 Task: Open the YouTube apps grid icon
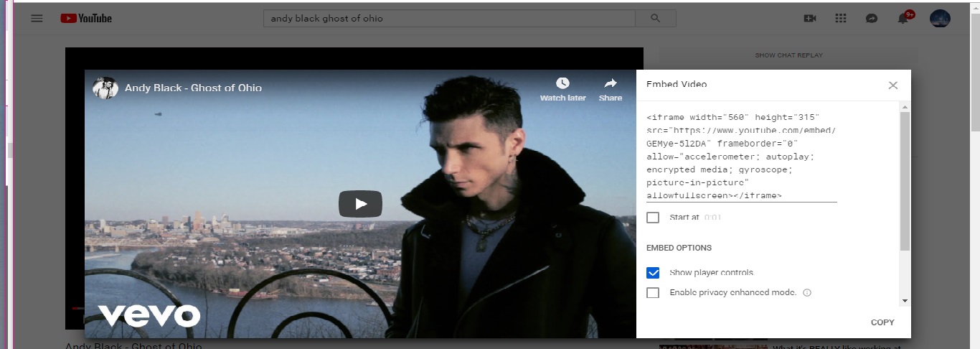click(841, 18)
